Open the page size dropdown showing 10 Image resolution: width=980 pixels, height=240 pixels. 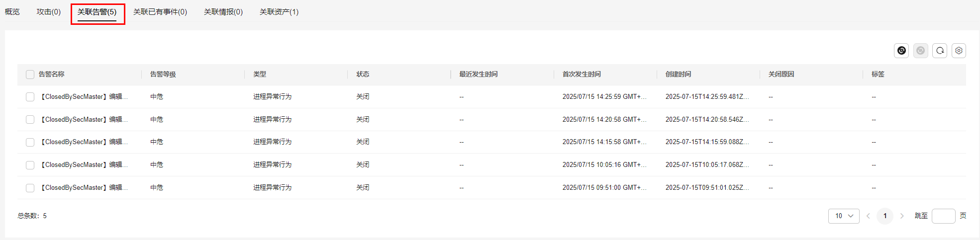(844, 216)
